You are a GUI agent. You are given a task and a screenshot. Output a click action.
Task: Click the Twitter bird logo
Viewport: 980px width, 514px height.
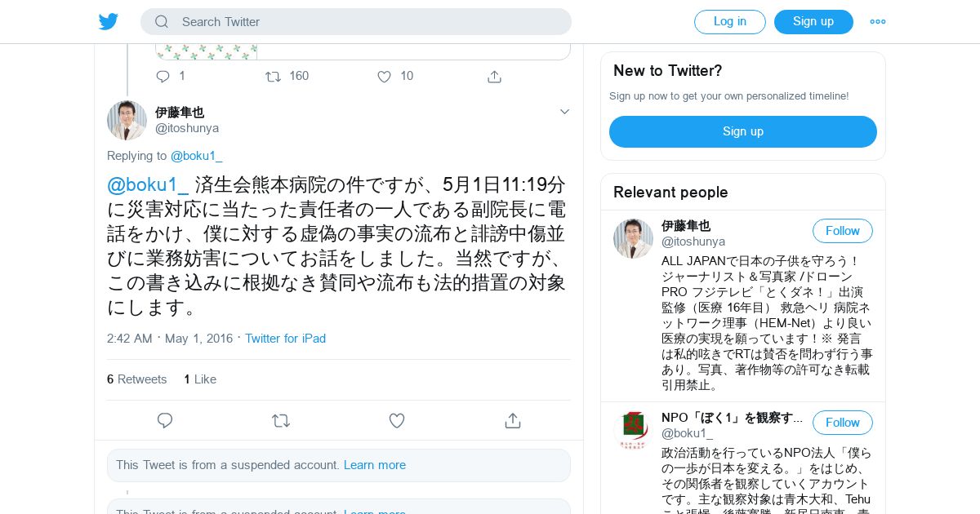pyautogui.click(x=109, y=21)
